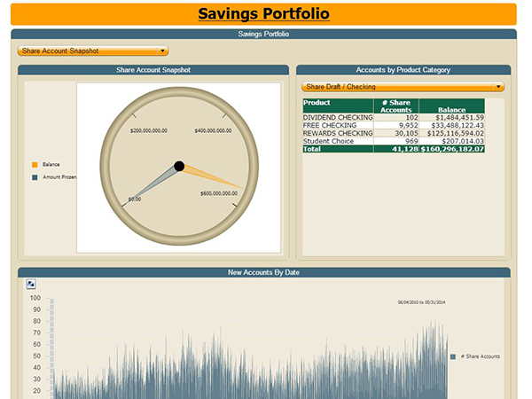Expand the Share Draft / Checking dropdown
This screenshot has width=532, height=399.
[x=403, y=87]
